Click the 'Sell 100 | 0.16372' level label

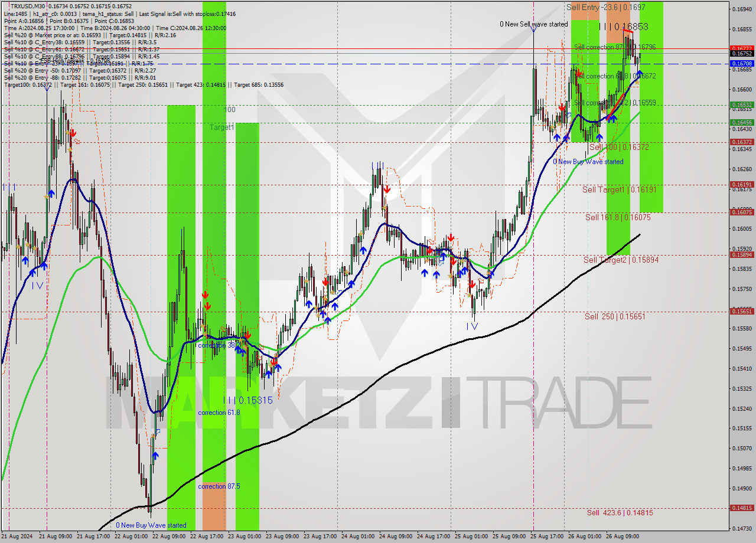point(619,147)
